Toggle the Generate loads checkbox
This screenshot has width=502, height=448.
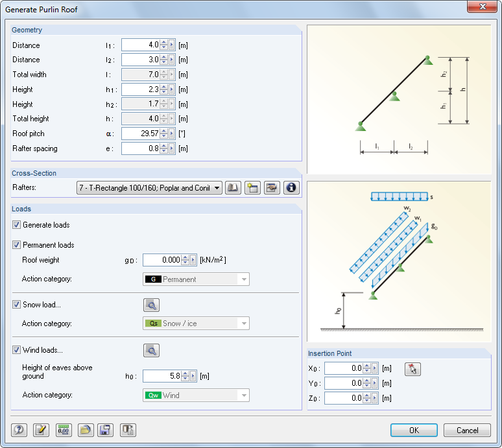coord(17,224)
